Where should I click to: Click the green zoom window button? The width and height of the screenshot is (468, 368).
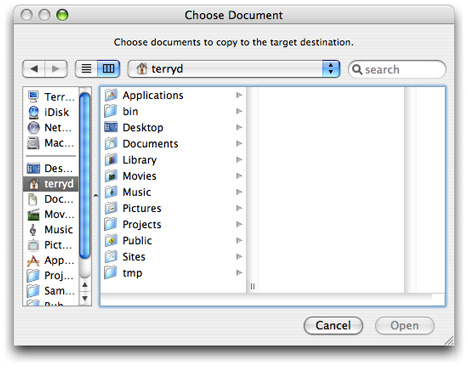(62, 15)
